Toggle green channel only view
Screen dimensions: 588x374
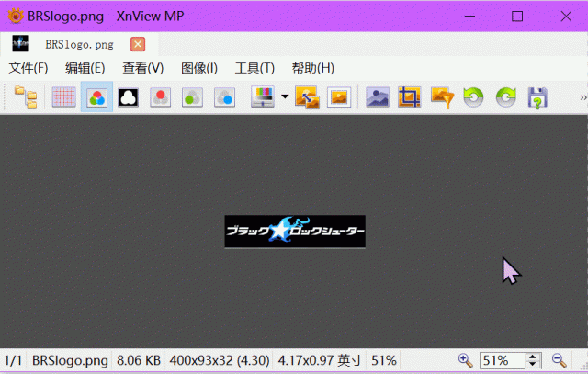click(x=192, y=97)
